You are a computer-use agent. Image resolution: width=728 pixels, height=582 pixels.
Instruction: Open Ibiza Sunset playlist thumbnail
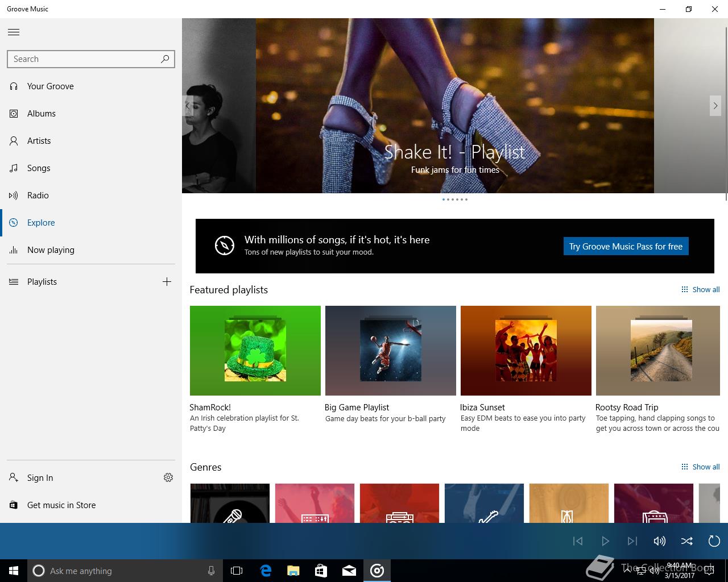(526, 351)
